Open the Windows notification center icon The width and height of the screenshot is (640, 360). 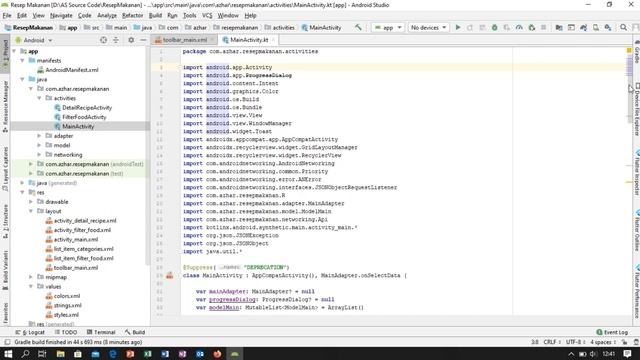pyautogui.click(x=627, y=353)
